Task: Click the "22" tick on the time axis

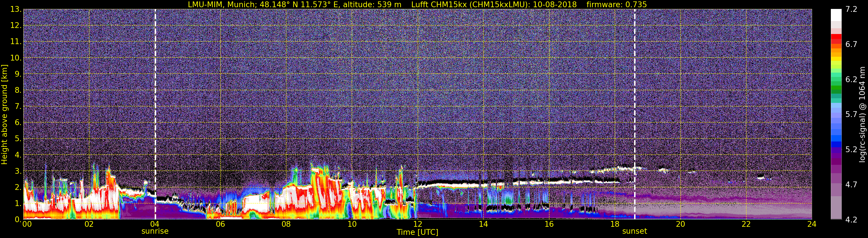Action: pos(746,224)
